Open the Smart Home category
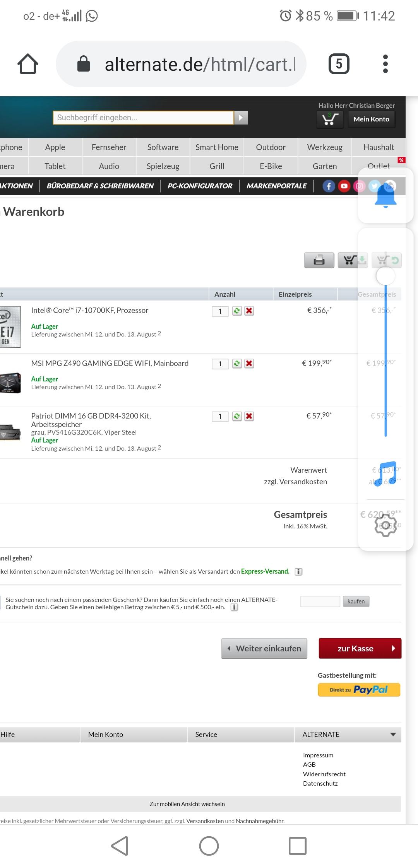The width and height of the screenshot is (418, 868). (217, 147)
